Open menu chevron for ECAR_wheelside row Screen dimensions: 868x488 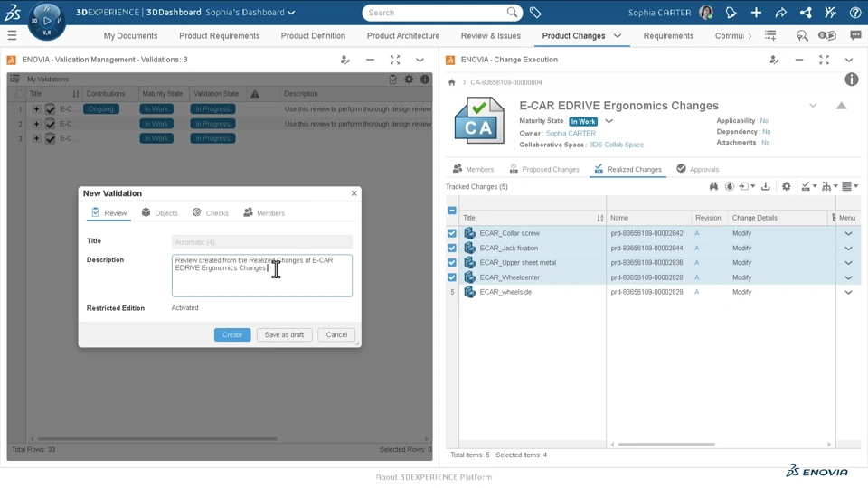848,292
